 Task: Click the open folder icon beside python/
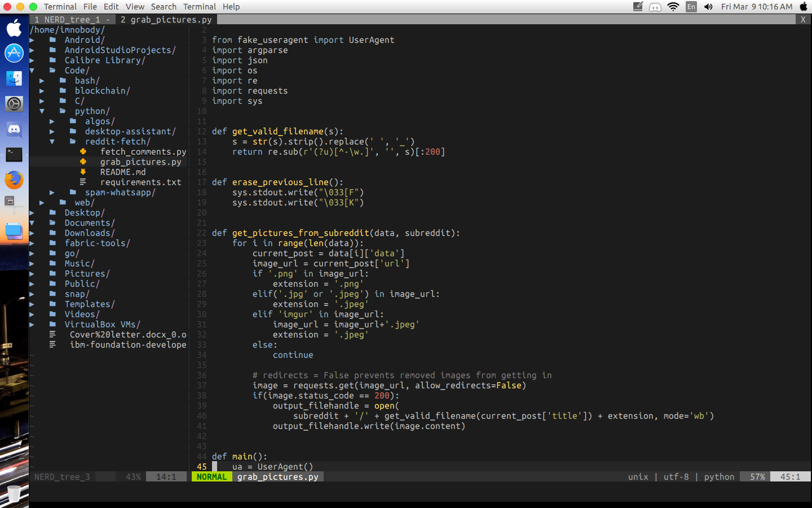pyautogui.click(x=63, y=111)
